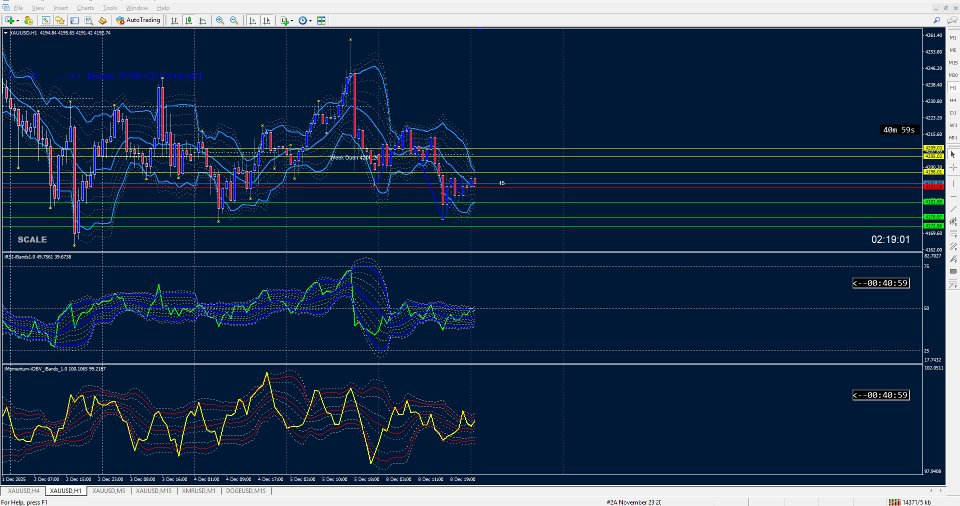
Task: Open the Strategy Tester icon
Action: [89, 20]
